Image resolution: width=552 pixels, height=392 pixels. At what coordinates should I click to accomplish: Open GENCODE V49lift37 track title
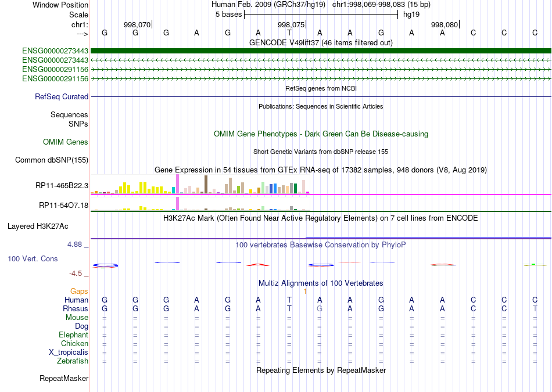(x=321, y=42)
